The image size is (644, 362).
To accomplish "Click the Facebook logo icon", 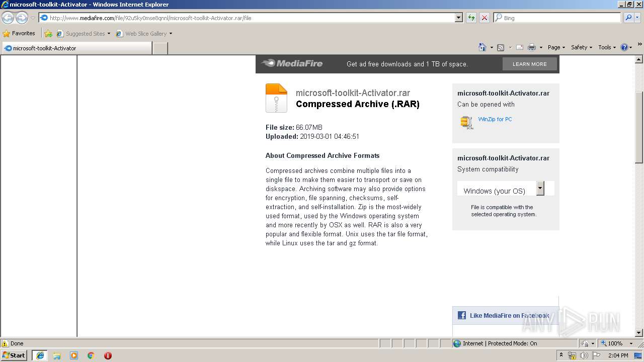I will pos(461,316).
